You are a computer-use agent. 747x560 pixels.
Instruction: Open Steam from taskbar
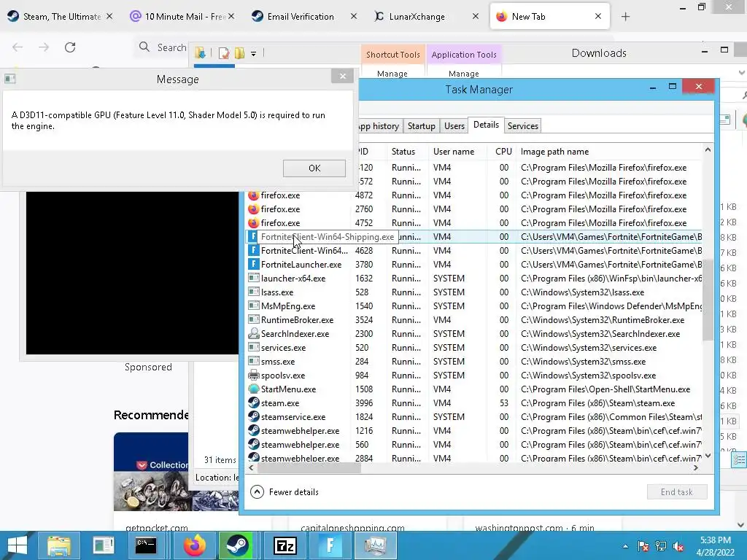[x=237, y=545]
